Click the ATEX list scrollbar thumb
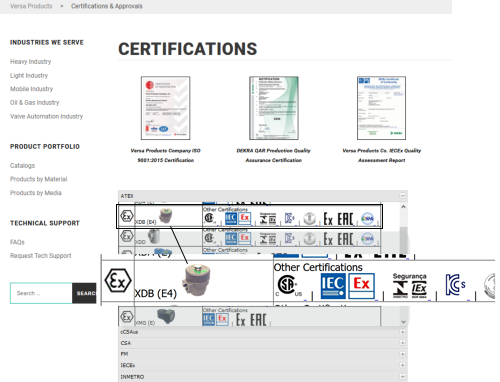Image resolution: width=500 pixels, height=382 pixels. click(x=403, y=240)
